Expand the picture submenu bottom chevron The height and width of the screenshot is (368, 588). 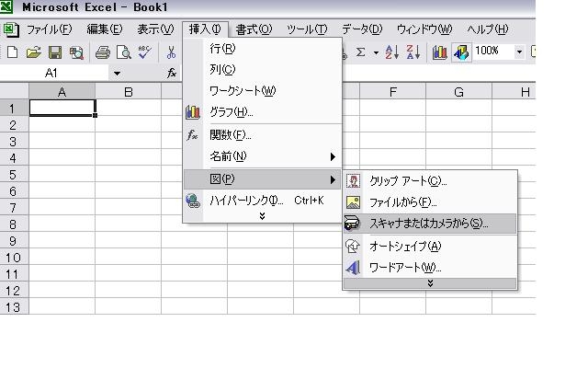[x=430, y=283]
